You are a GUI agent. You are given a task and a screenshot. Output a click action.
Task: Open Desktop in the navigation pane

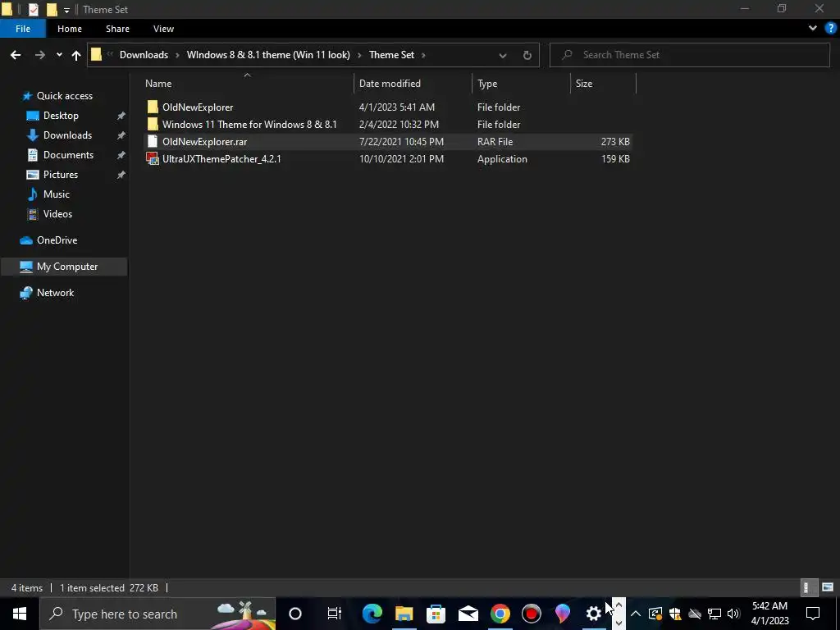tap(61, 116)
